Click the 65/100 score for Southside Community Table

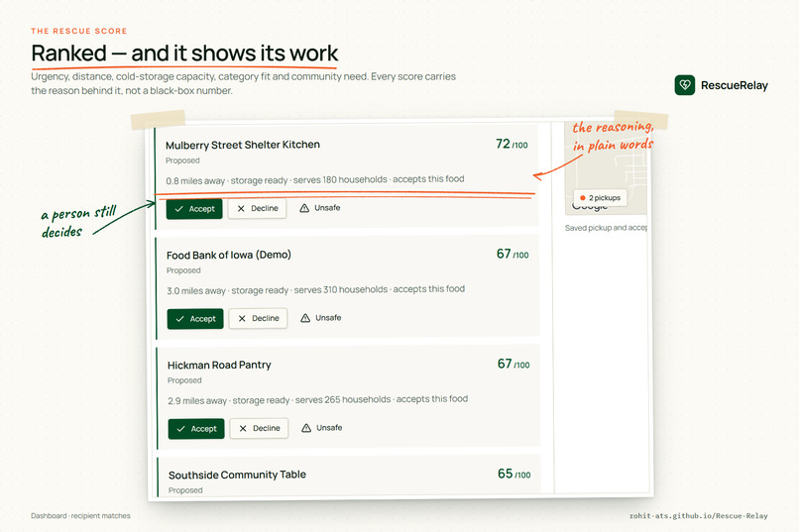coord(514,474)
